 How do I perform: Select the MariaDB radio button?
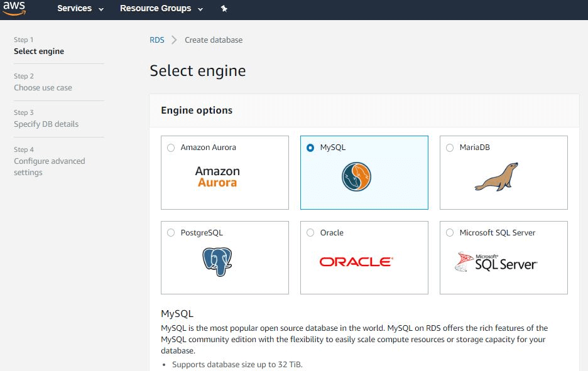[450, 148]
